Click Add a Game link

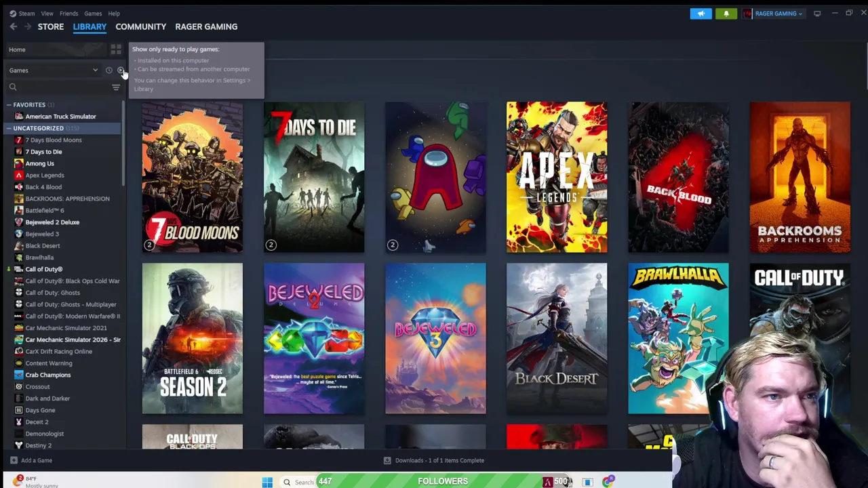click(37, 460)
